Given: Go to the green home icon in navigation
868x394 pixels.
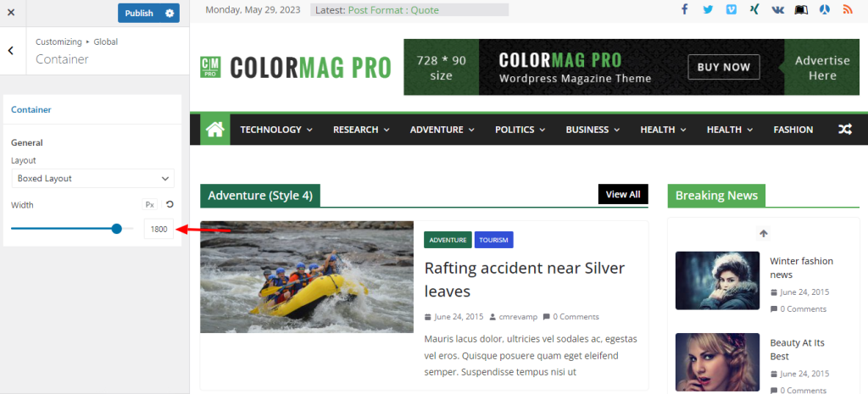Looking at the screenshot, I should point(214,130).
